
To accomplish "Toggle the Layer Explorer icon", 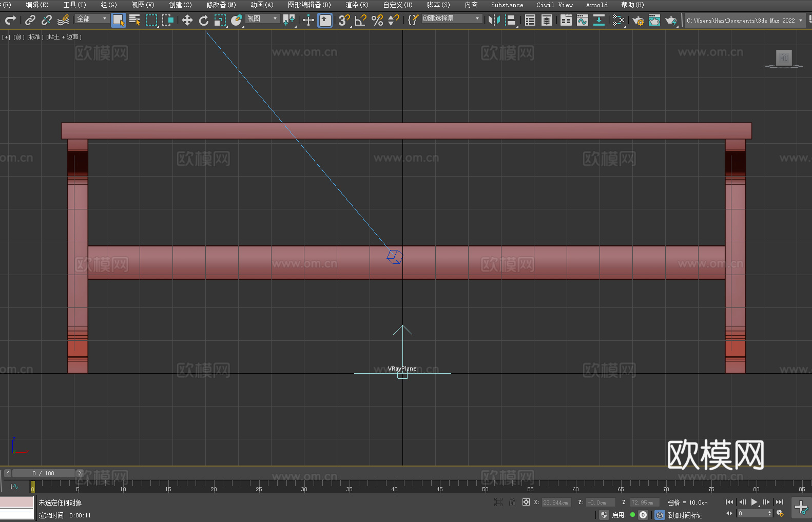I will pos(547,20).
